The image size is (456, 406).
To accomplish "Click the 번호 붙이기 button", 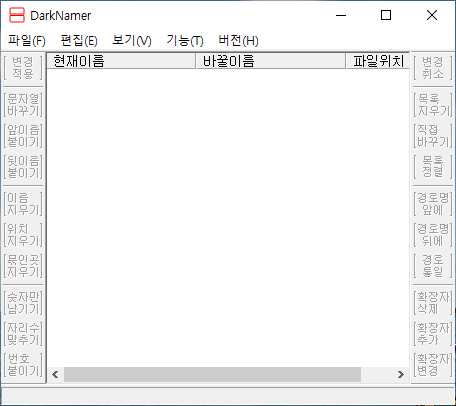I will [x=23, y=365].
